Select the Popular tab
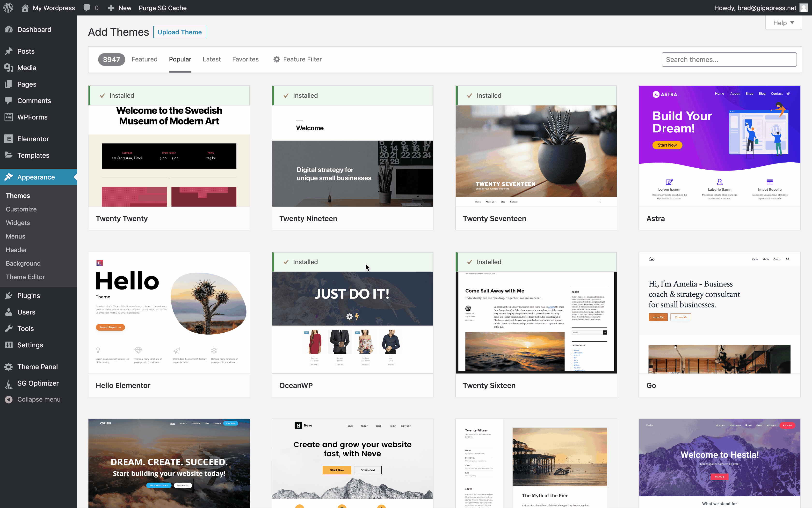 point(180,59)
